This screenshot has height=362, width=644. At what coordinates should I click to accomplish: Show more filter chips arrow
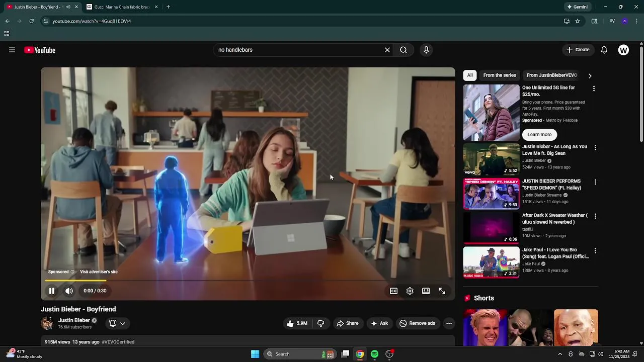click(590, 76)
